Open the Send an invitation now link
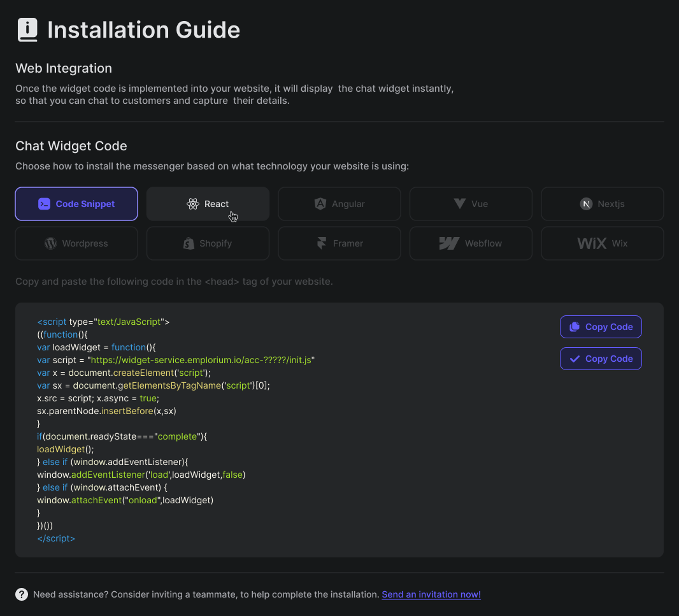This screenshot has height=616, width=679. point(431,594)
